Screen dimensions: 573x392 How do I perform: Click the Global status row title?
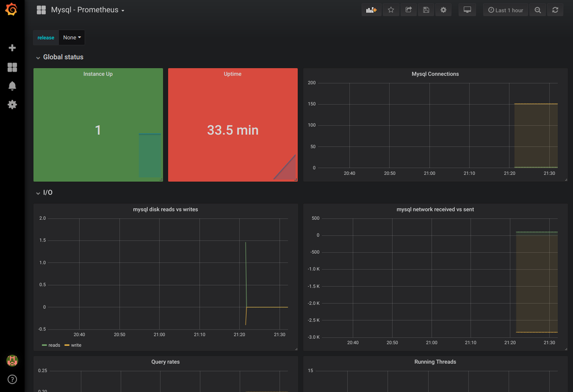[63, 57]
